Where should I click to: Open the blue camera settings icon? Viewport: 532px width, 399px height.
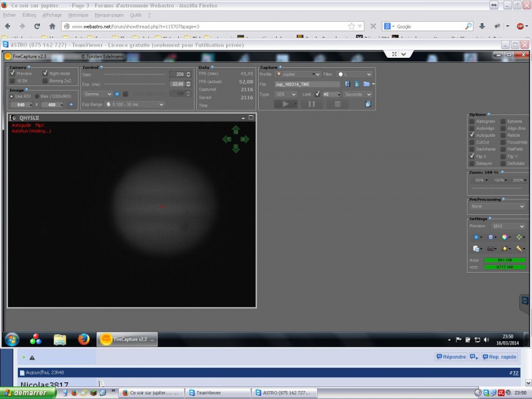476,237
